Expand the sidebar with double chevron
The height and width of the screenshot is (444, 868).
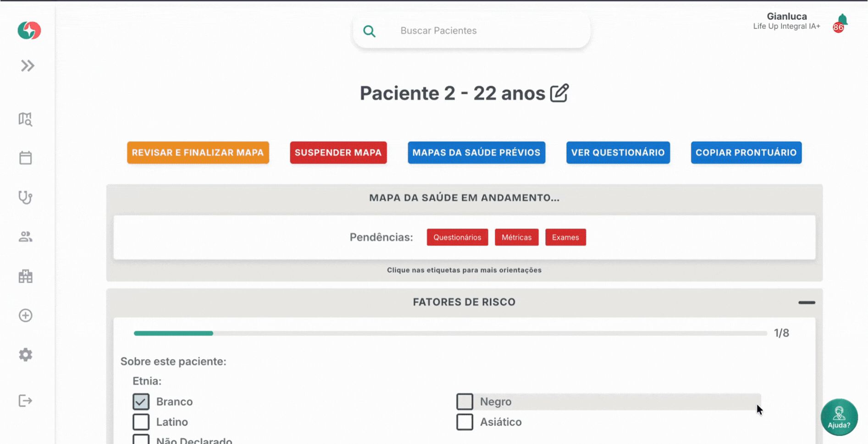(28, 66)
